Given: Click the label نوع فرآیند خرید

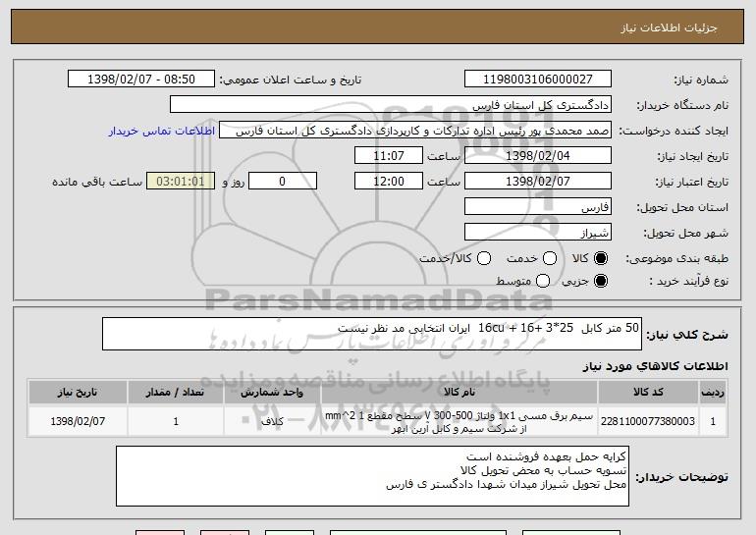Looking at the screenshot, I should [688, 281].
